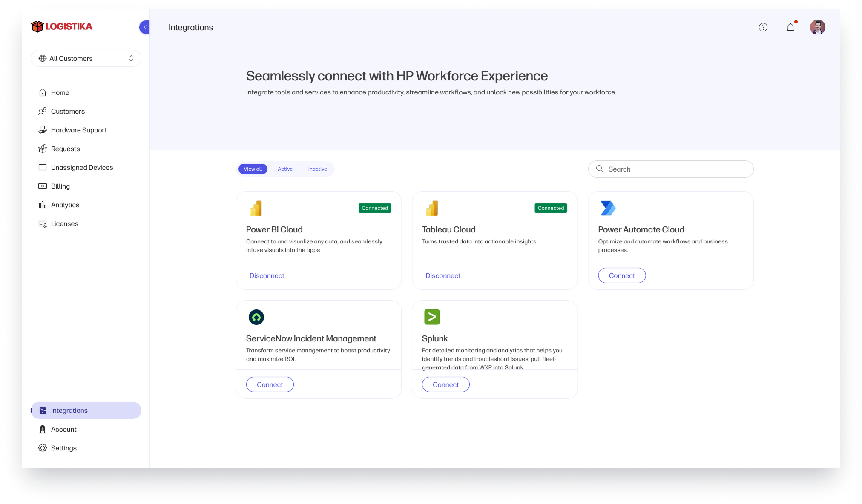
Task: Select the View all filter
Action: point(253,169)
